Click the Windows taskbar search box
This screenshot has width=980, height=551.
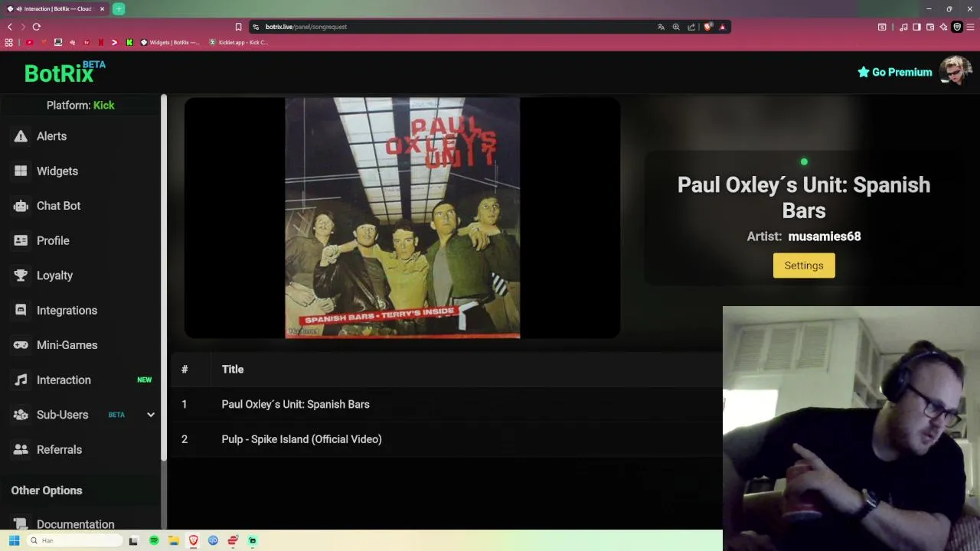(x=75, y=540)
